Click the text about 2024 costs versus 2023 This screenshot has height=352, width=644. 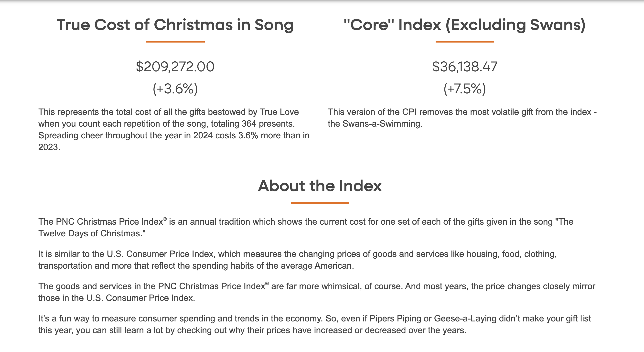click(x=174, y=141)
